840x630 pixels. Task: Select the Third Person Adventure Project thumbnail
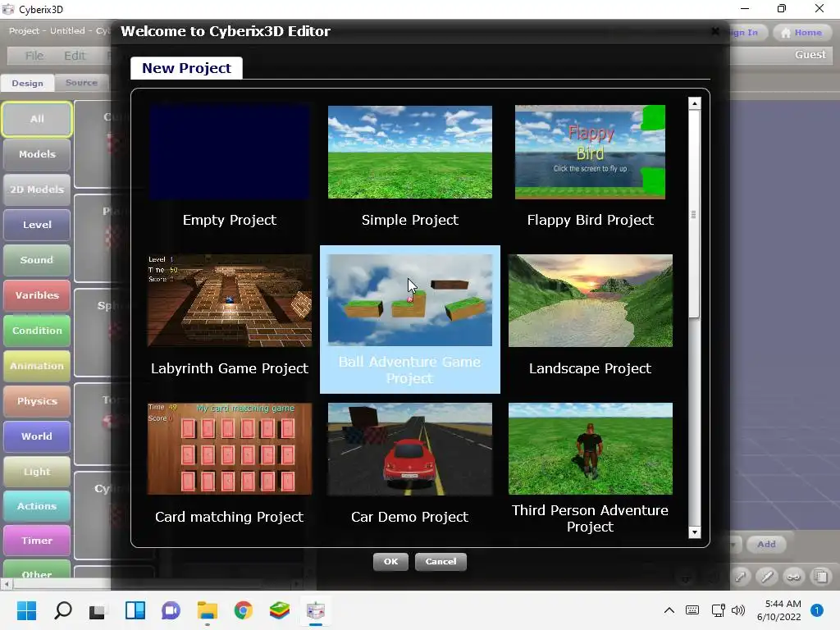pyautogui.click(x=591, y=449)
